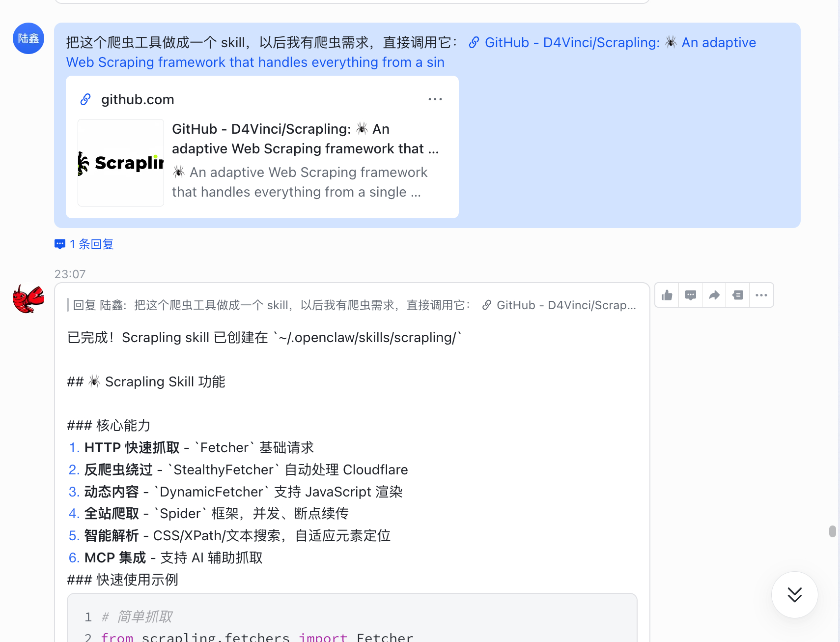Screen dimensions: 840x642
Task: Click list item "全站爬取"
Action: click(x=209, y=513)
